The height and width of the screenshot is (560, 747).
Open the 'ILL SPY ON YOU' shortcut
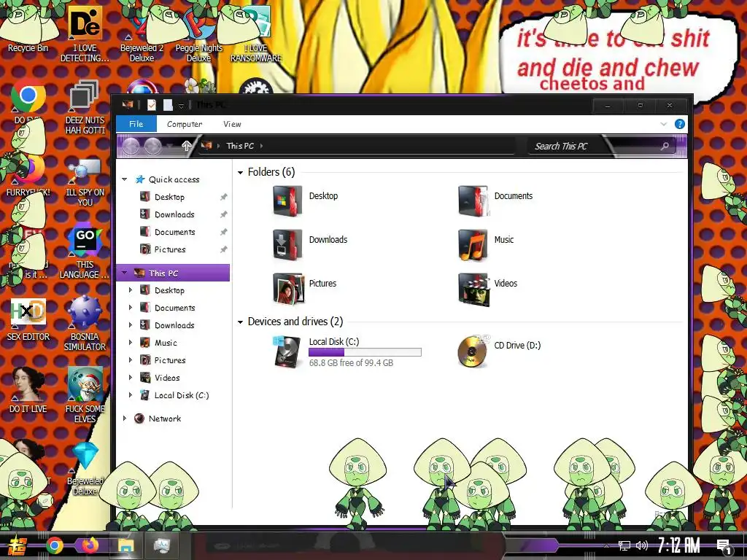click(85, 181)
